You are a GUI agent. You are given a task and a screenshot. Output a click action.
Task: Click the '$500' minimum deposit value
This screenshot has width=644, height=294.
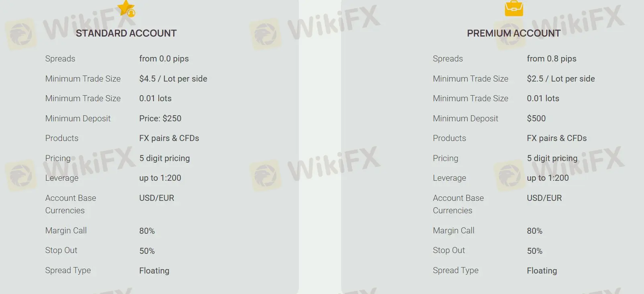(x=536, y=118)
